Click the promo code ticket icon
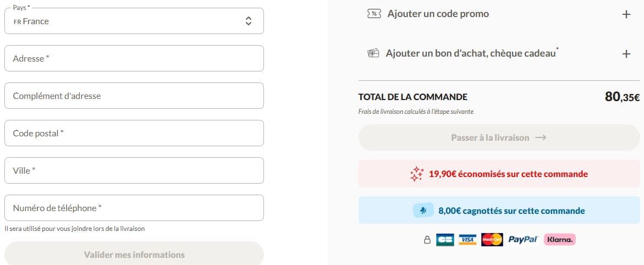Screen dimensions: 644x265 pyautogui.click(x=374, y=14)
